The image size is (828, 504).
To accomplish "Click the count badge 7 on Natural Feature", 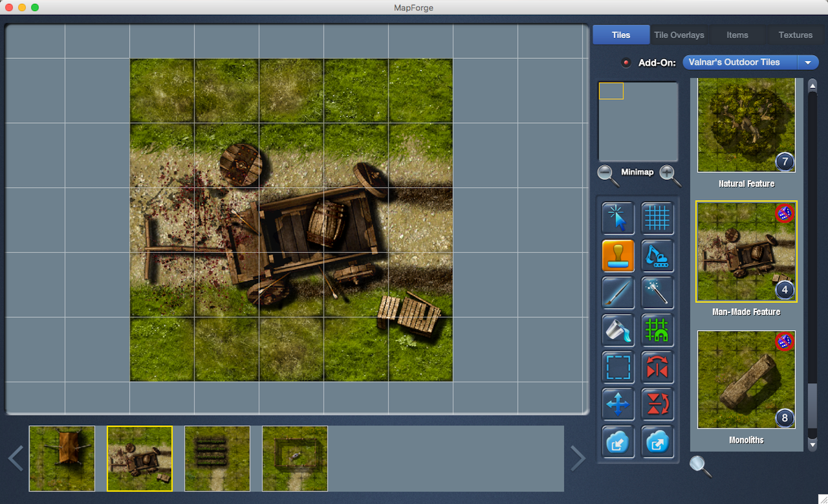I will (785, 162).
